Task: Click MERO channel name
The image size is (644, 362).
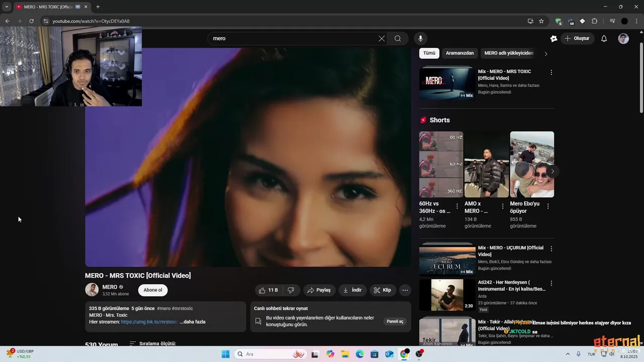Action: tap(110, 287)
